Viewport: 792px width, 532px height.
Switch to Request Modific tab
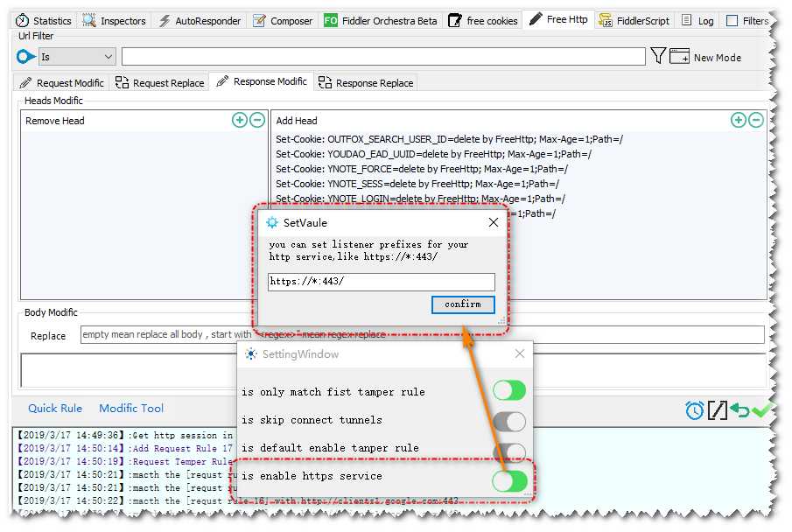click(61, 83)
